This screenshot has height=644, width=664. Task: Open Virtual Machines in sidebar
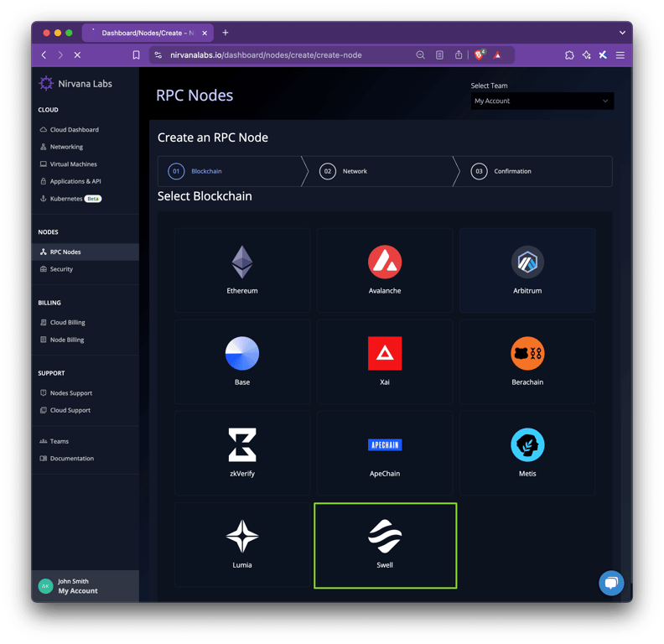click(69, 164)
